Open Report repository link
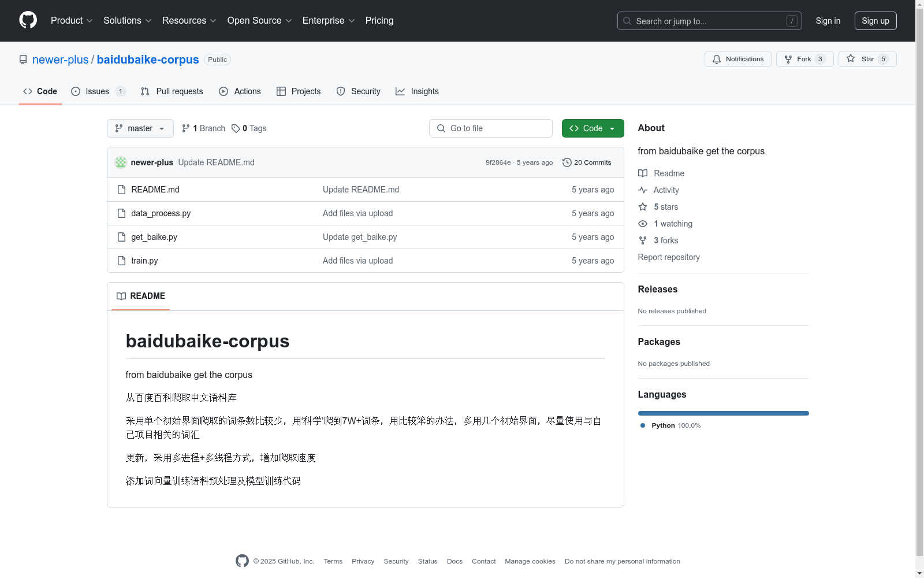This screenshot has width=924, height=578. (669, 257)
